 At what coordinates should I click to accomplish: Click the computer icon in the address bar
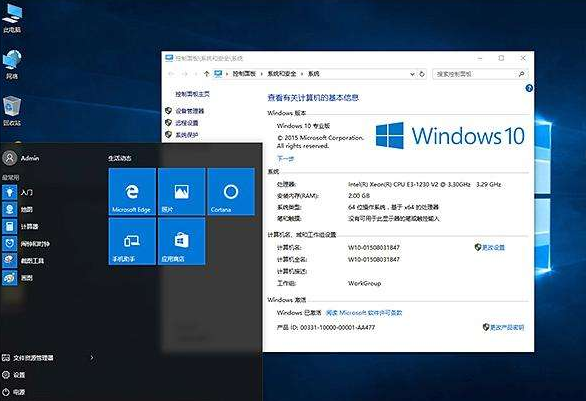[218, 74]
